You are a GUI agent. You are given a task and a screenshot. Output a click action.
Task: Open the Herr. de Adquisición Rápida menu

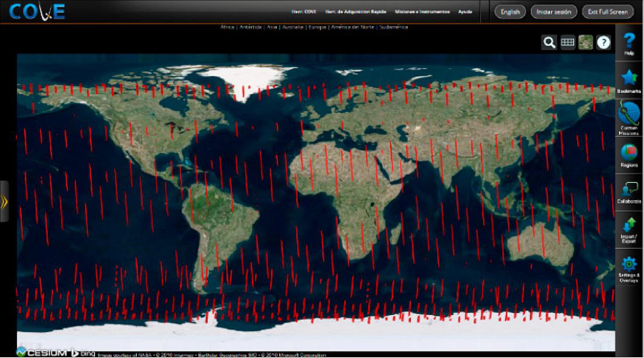[356, 11]
